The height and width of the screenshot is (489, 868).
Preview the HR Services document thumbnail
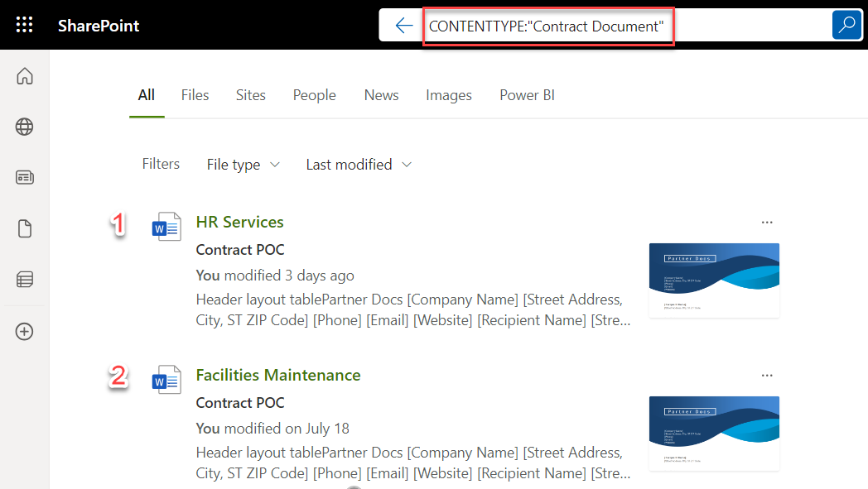(714, 280)
